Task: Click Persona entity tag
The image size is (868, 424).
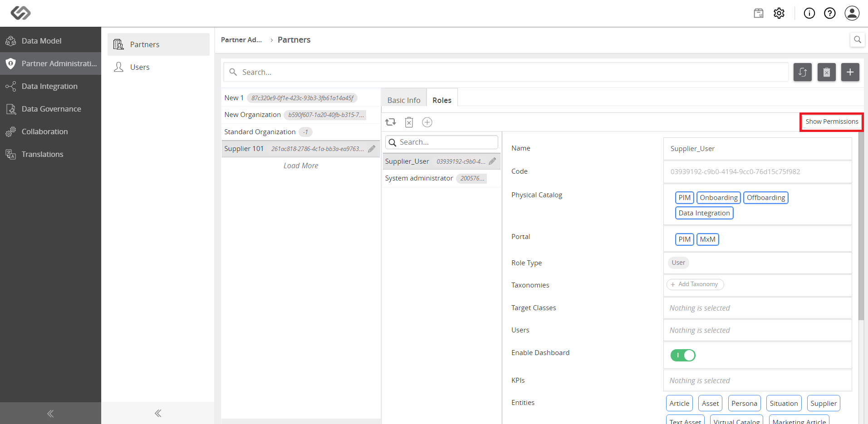Action: tap(744, 403)
